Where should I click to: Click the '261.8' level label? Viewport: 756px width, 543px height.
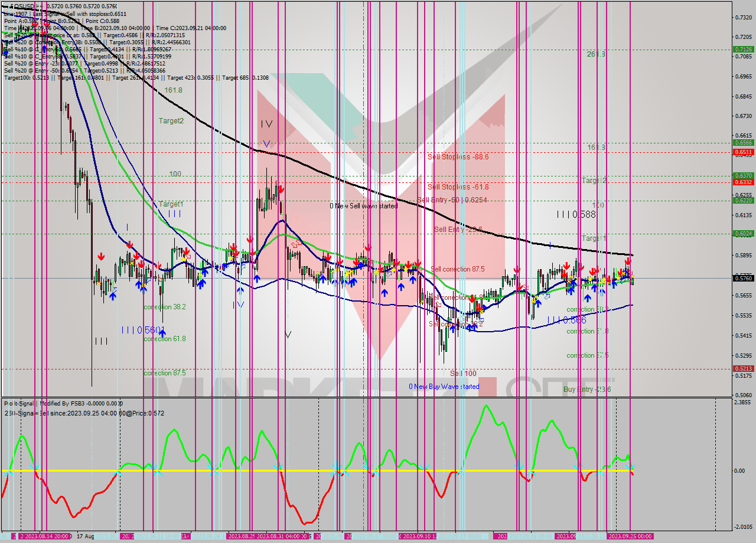point(596,54)
